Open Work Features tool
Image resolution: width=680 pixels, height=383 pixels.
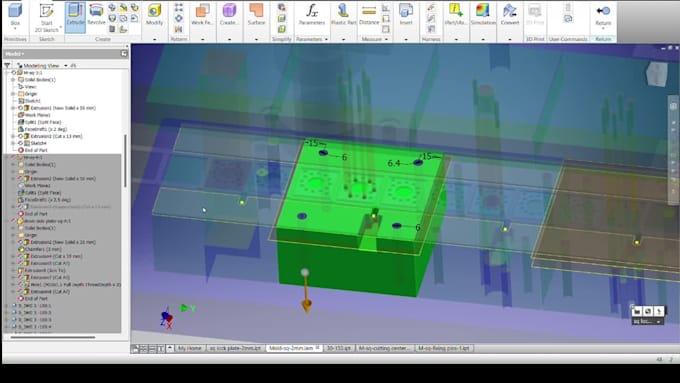pyautogui.click(x=202, y=14)
